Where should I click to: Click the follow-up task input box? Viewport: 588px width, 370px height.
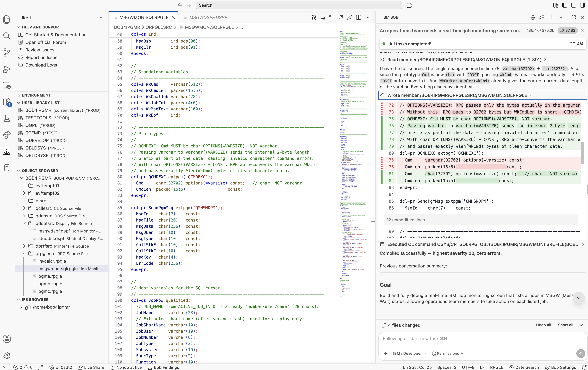coord(482,339)
